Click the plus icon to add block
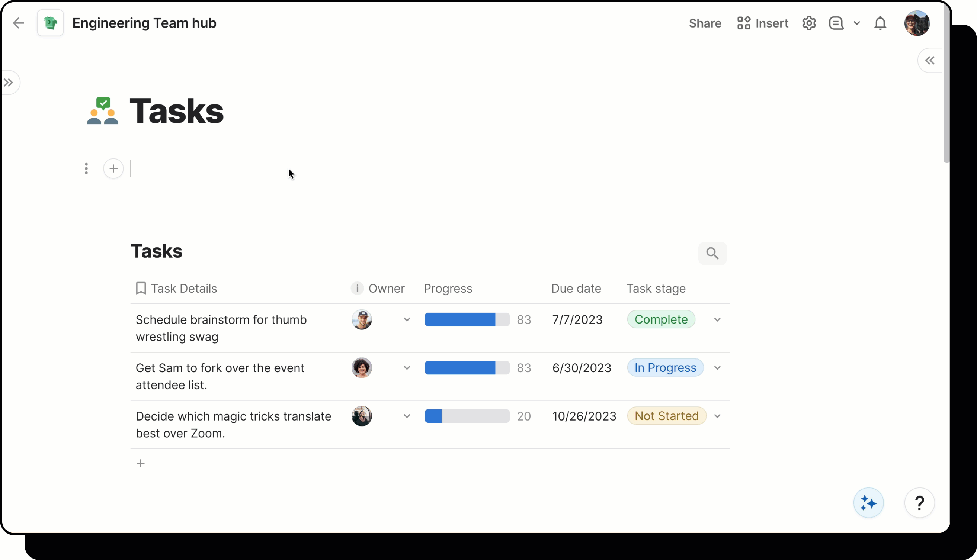 pyautogui.click(x=113, y=168)
